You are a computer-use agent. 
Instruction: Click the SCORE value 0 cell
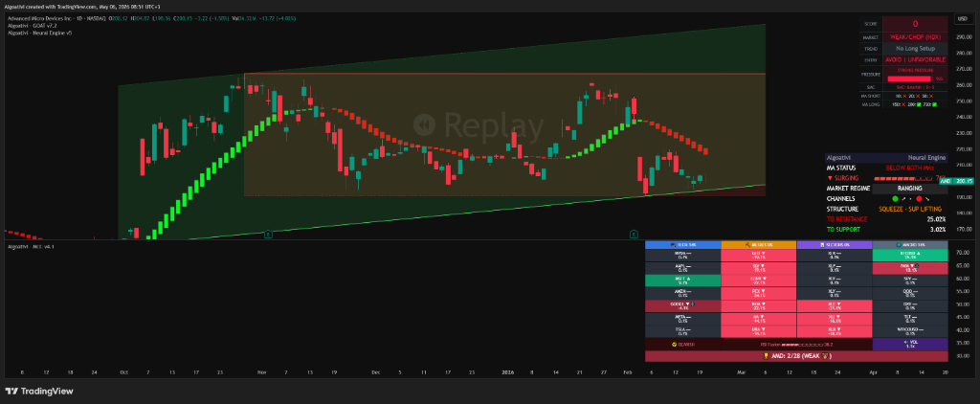click(915, 24)
